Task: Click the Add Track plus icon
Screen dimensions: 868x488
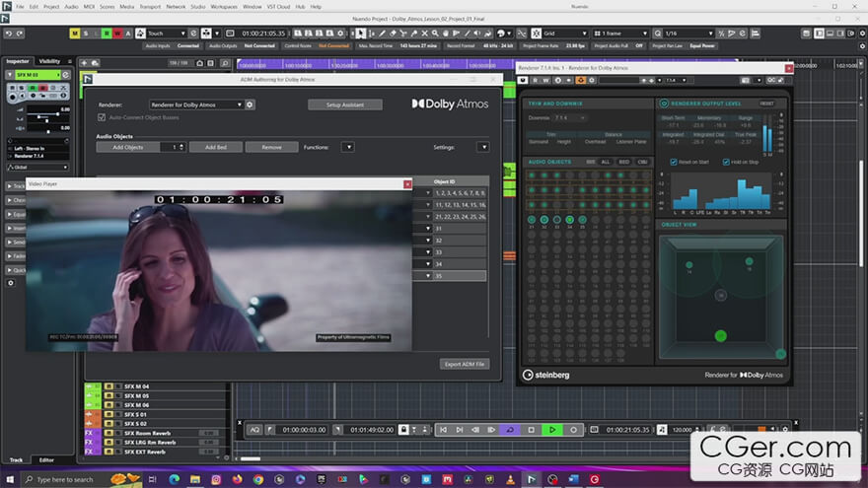Action: (84, 63)
